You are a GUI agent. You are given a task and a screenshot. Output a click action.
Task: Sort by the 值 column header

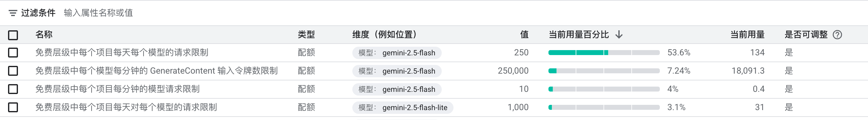[x=524, y=34]
